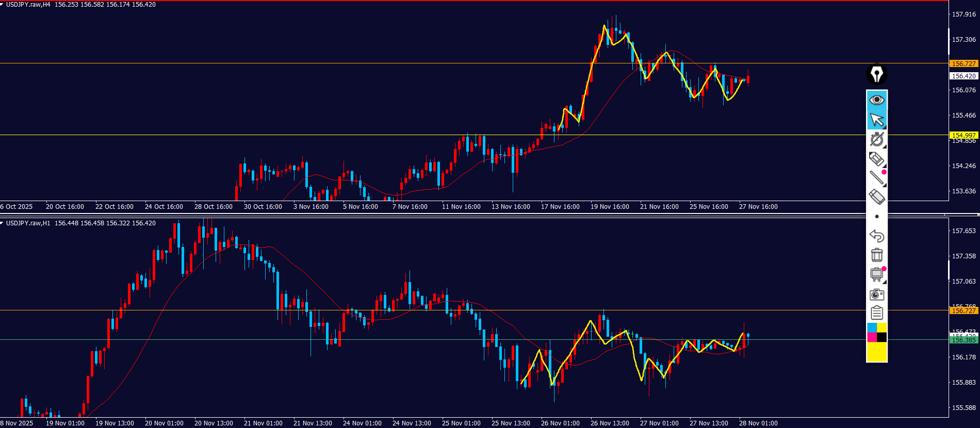The width and height of the screenshot is (980, 428).
Task: Select the eraser tool
Action: click(x=876, y=197)
